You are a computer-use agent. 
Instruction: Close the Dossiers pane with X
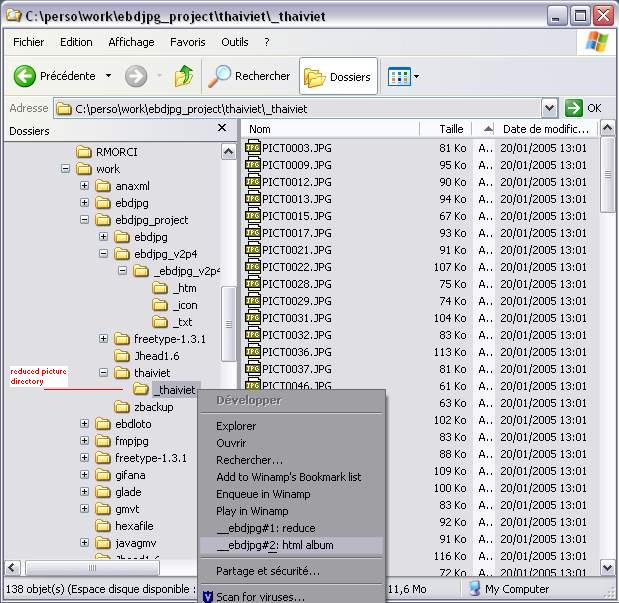222,128
